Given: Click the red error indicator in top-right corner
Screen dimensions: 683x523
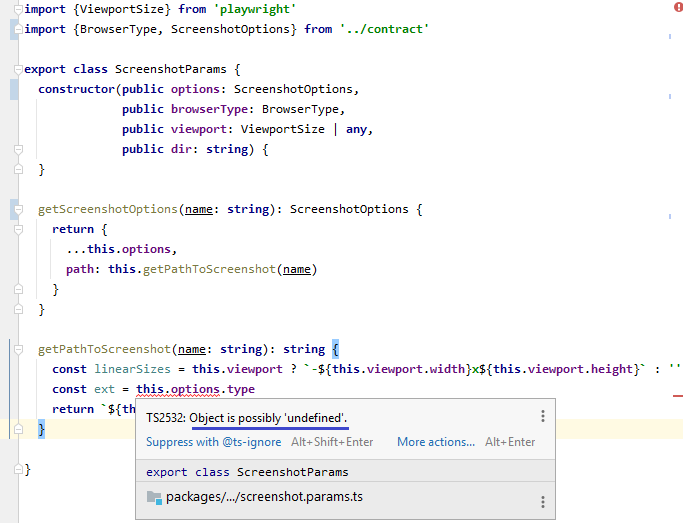Looking at the screenshot, I should pyautogui.click(x=679, y=7).
